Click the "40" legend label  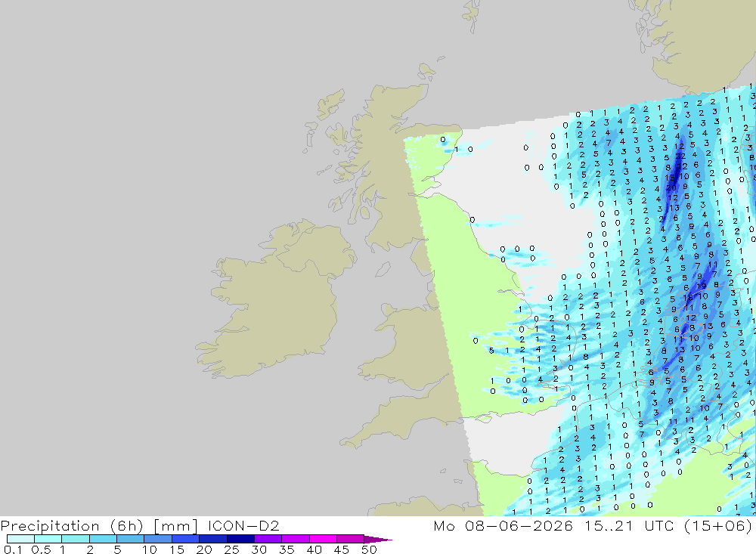(x=314, y=549)
